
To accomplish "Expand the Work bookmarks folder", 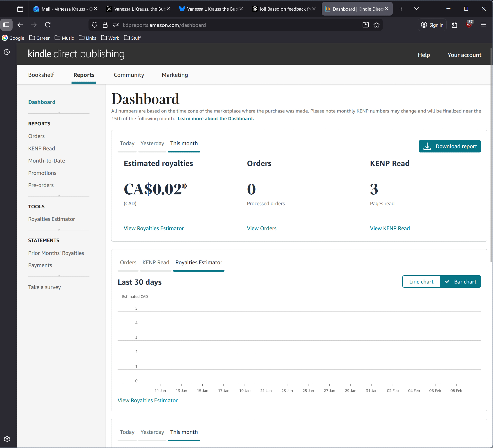I will pyautogui.click(x=110, y=38).
